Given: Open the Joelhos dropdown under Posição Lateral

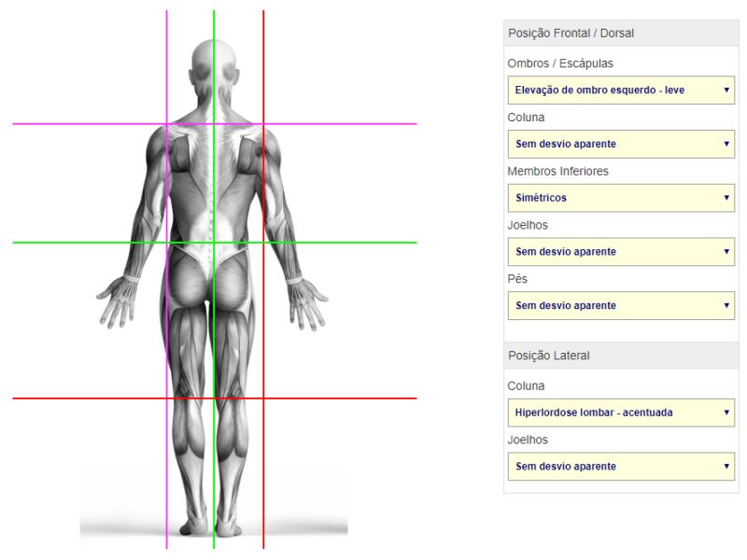Looking at the screenshot, I should [621, 467].
